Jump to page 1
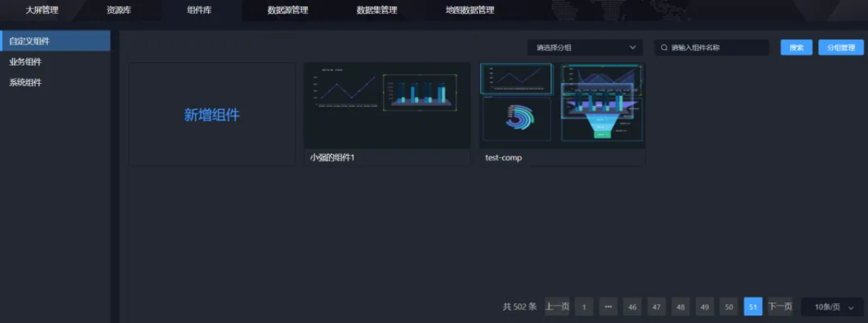 click(584, 306)
